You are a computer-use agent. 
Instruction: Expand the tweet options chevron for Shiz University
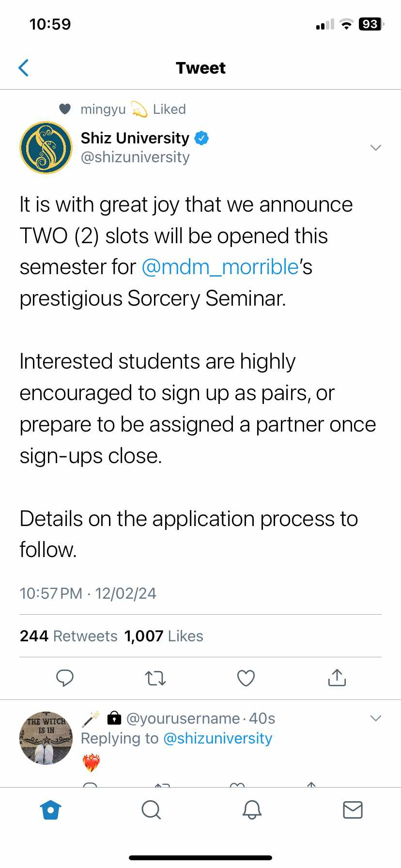click(376, 147)
